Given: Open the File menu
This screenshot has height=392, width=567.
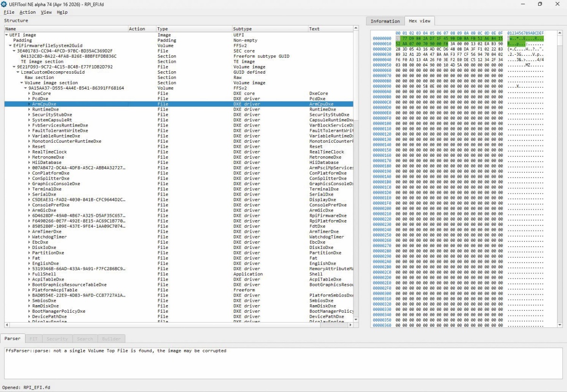Looking at the screenshot, I should click(9, 12).
